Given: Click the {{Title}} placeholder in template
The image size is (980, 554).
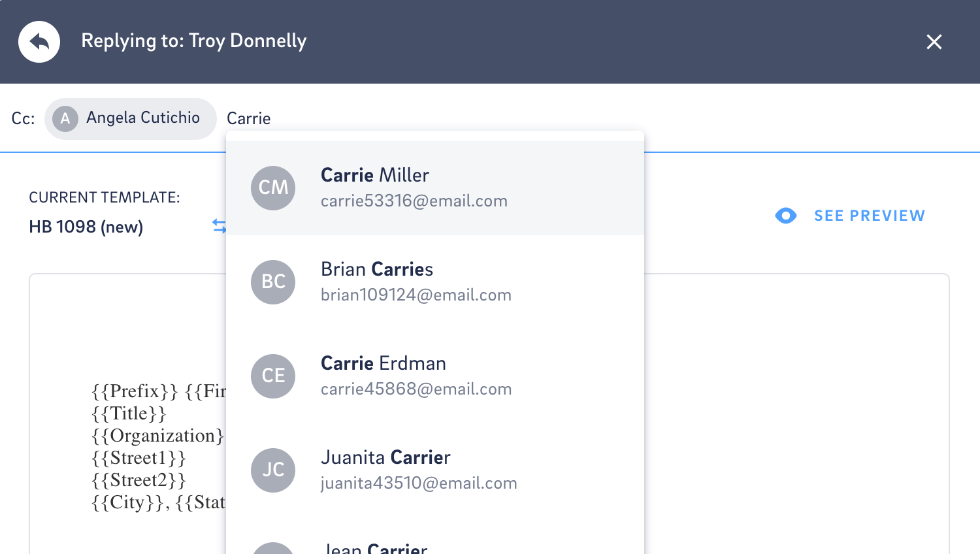Looking at the screenshot, I should 129,414.
